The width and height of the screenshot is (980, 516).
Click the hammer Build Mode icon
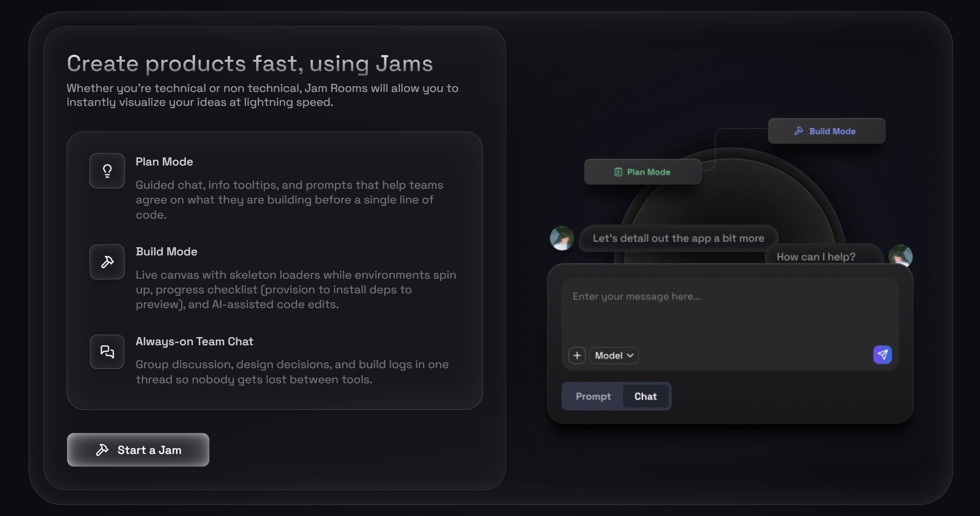pyautogui.click(x=107, y=262)
